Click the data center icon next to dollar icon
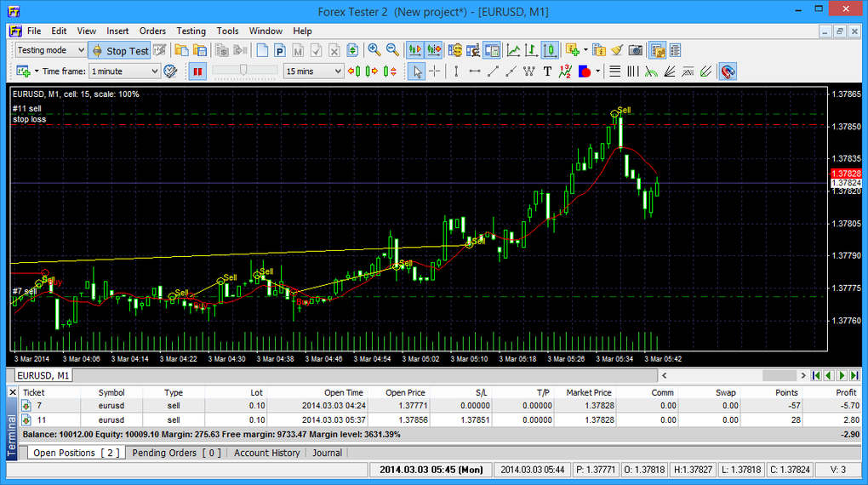This screenshot has width=868, height=485. click(x=473, y=50)
